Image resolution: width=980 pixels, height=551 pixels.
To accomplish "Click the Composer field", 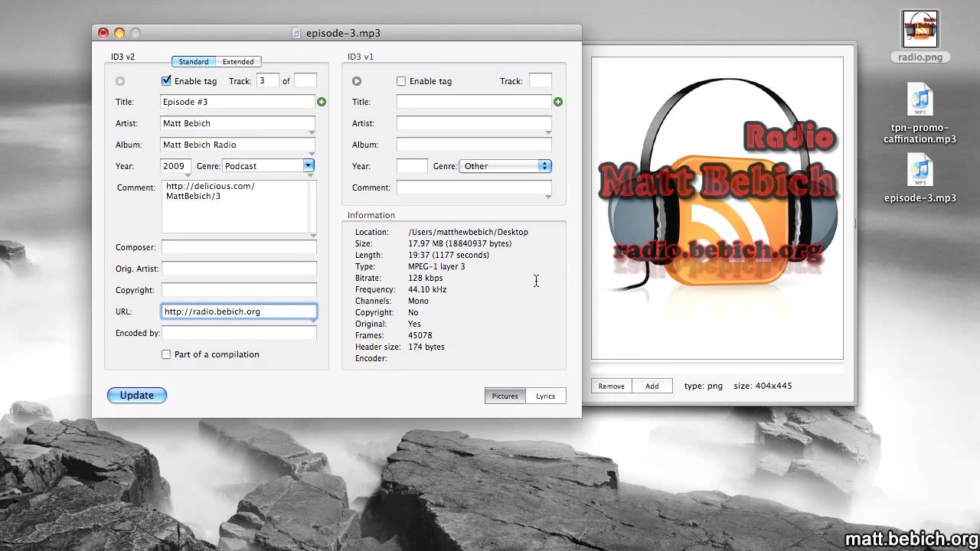I will (239, 247).
